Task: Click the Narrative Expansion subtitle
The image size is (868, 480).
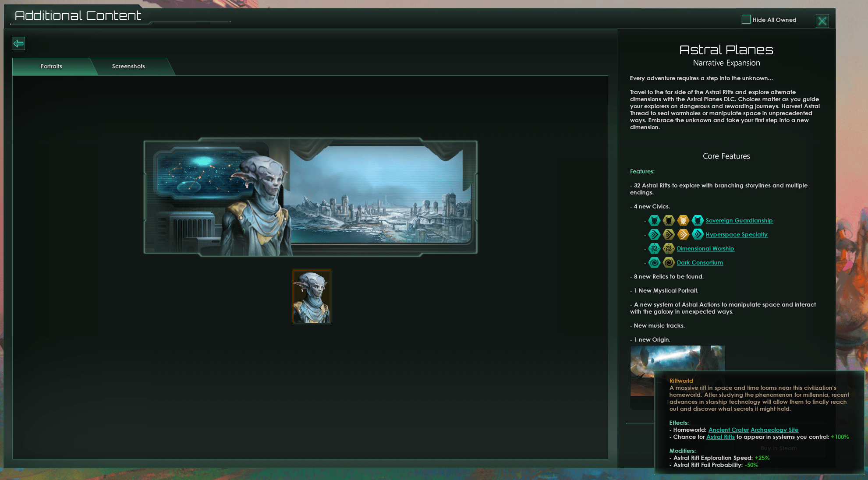Action: (726, 63)
